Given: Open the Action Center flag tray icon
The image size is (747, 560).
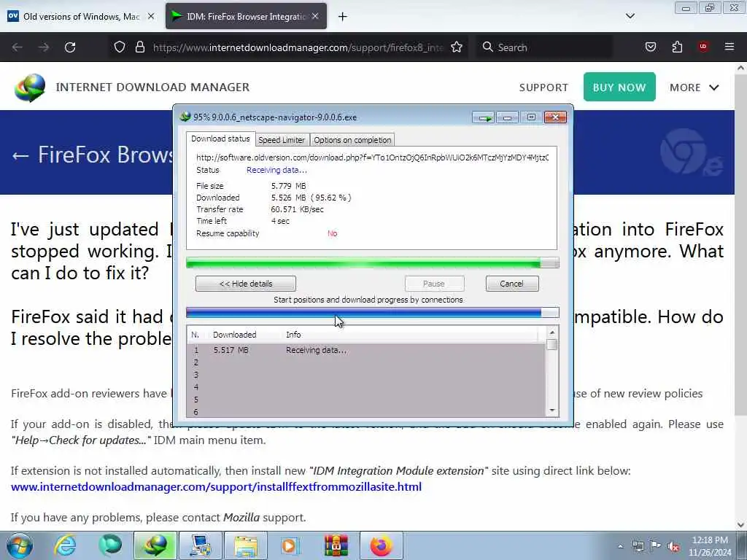Looking at the screenshot, I should [656, 546].
